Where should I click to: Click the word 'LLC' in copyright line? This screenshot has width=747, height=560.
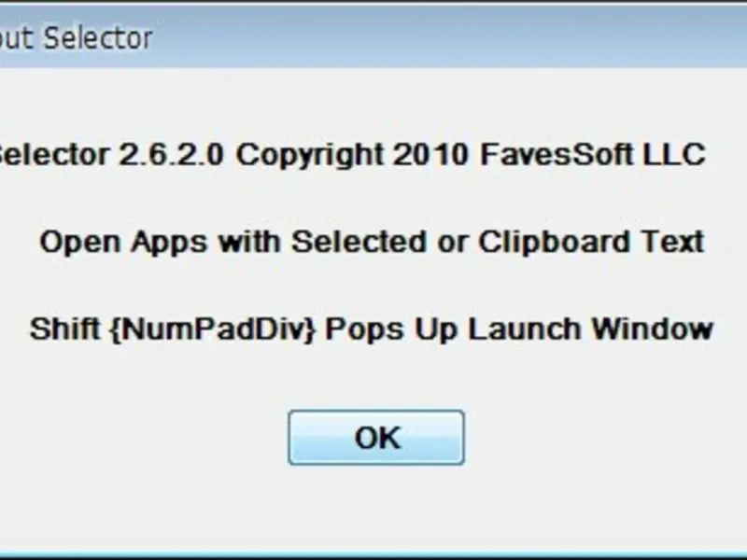coord(674,155)
